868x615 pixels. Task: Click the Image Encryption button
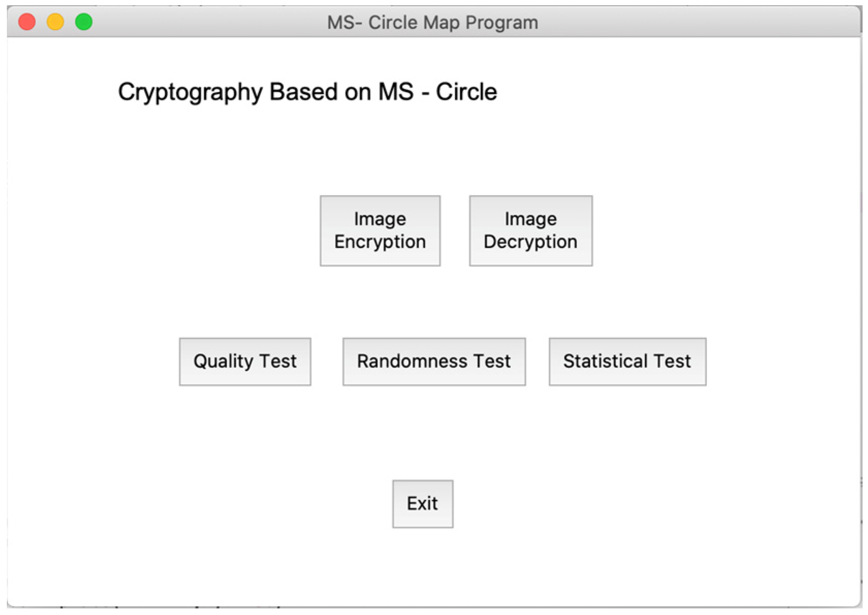[x=380, y=231]
